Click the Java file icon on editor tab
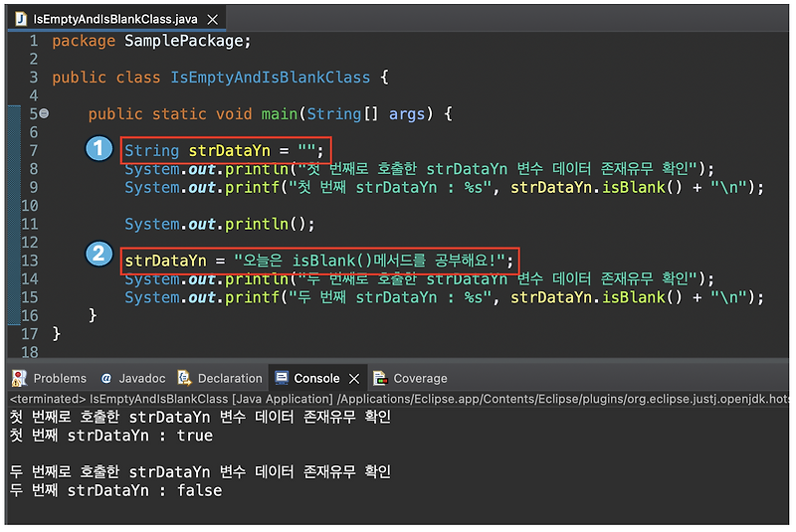 pos(21,19)
